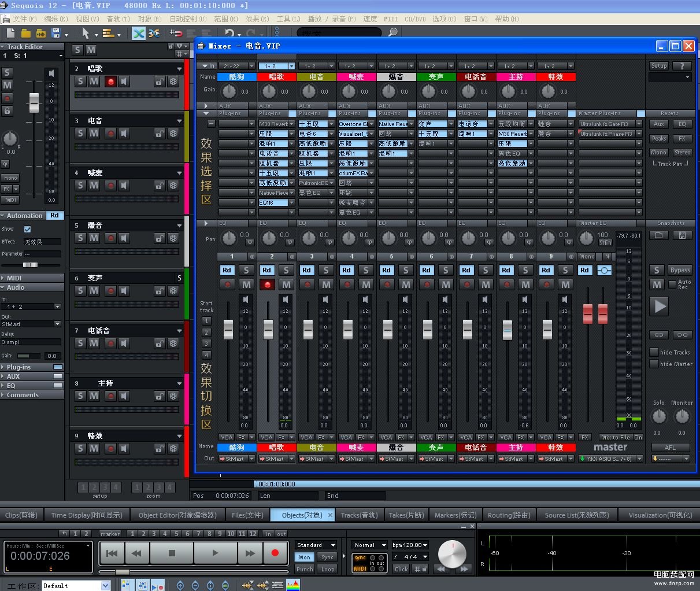This screenshot has height=591, width=700.
Task: Click the speaker monitor icon on the 喊麦 track
Action: point(124,186)
